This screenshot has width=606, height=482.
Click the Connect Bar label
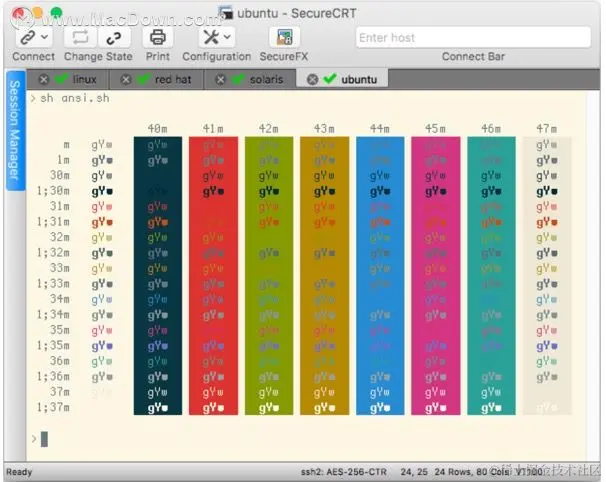click(473, 56)
